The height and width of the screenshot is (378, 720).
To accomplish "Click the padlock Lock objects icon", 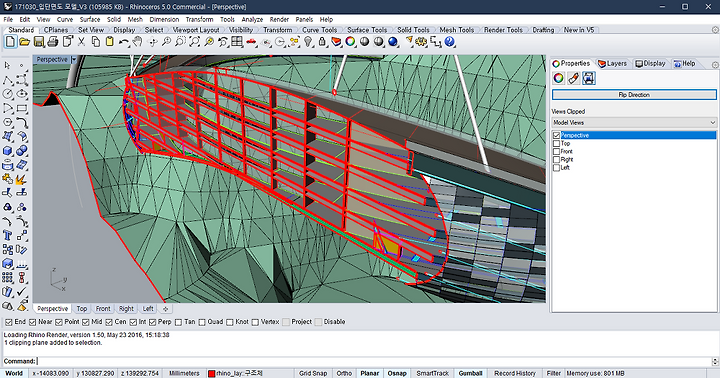I will tap(322, 42).
